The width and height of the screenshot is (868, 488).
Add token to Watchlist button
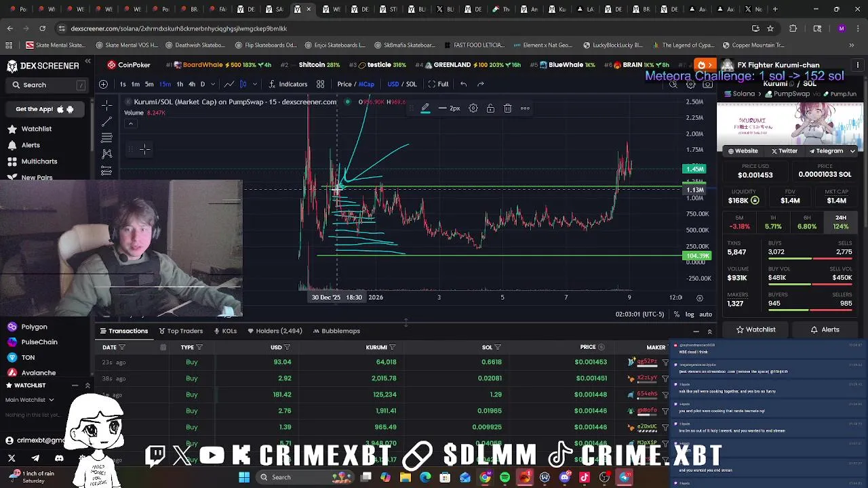[x=756, y=329]
